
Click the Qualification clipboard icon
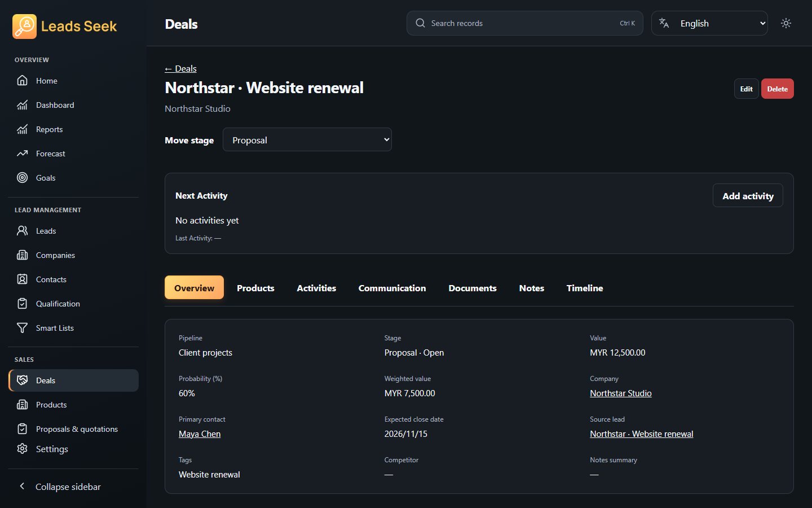click(22, 304)
